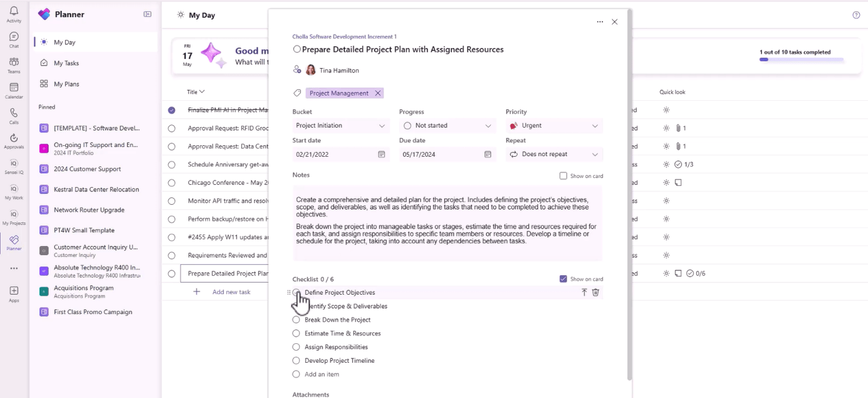Open Kestral Data Center Relocation plan

pyautogui.click(x=96, y=190)
